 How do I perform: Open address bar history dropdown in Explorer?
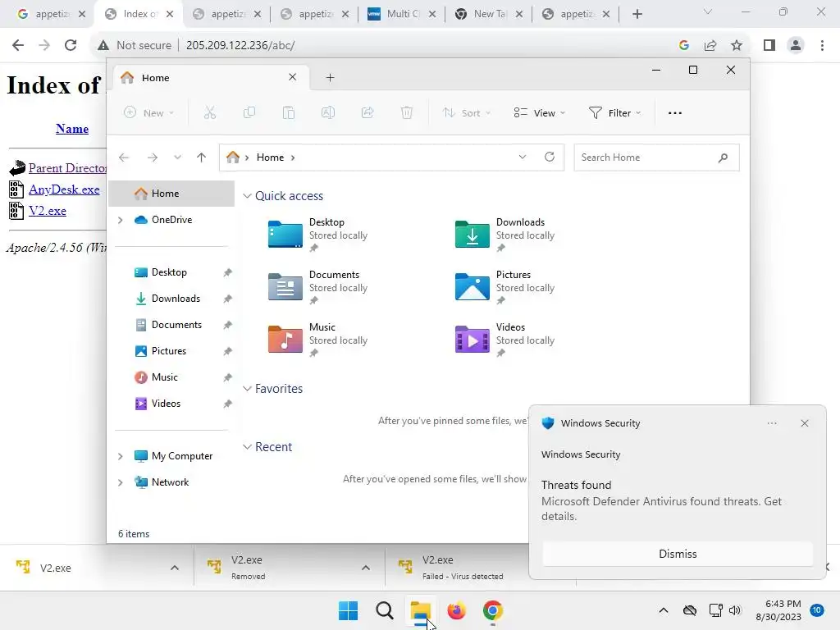click(x=523, y=157)
